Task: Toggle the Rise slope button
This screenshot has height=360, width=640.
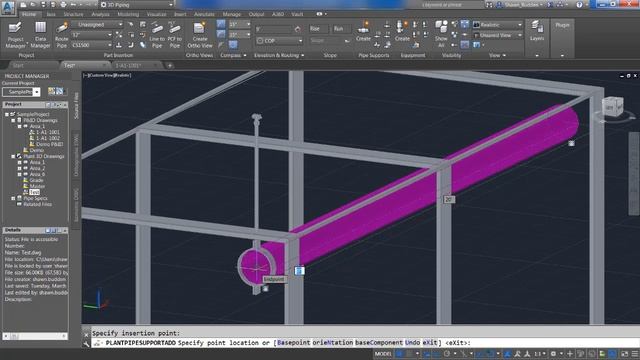Action: (318, 29)
